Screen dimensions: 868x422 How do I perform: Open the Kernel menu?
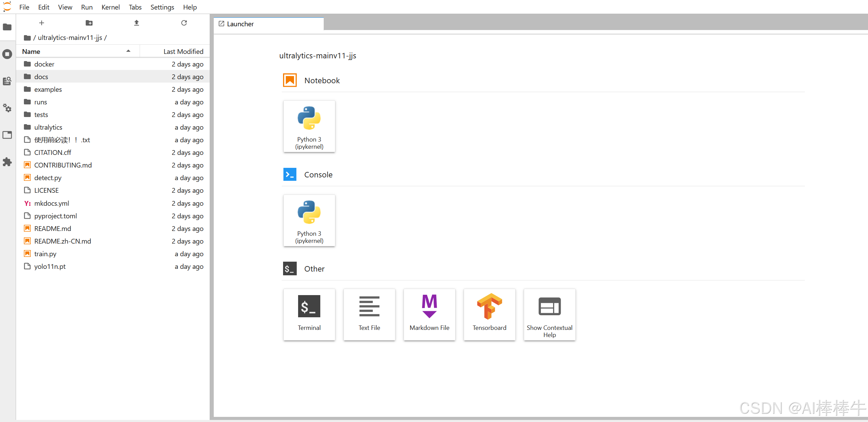click(110, 7)
